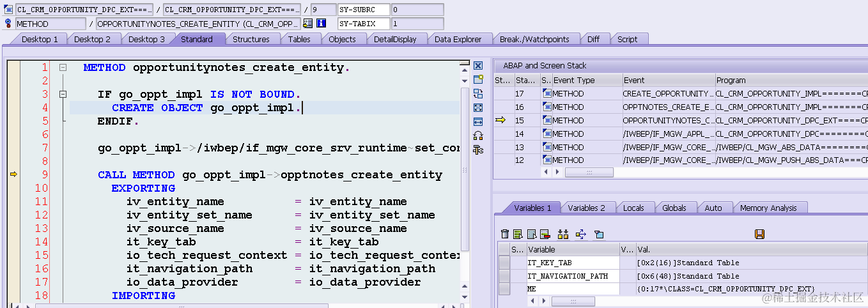Click the IT_KEY_TAB variable name cell
Viewport: 868px width, 308px height.
pyautogui.click(x=572, y=263)
